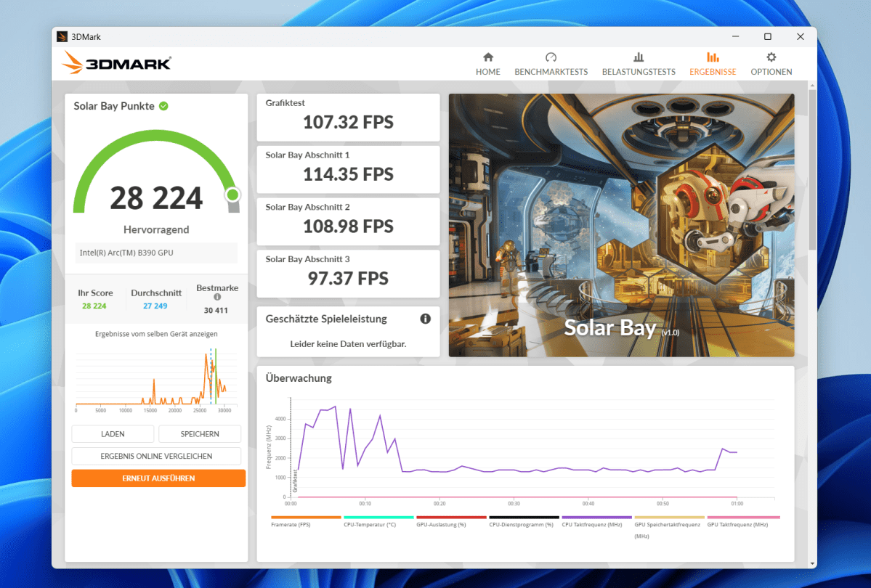Open the OPTIONEN tab
The width and height of the screenshot is (871, 588).
coord(771,64)
